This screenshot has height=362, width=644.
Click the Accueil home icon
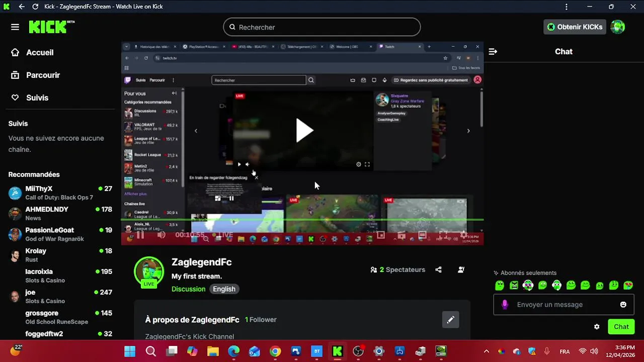[15, 52]
